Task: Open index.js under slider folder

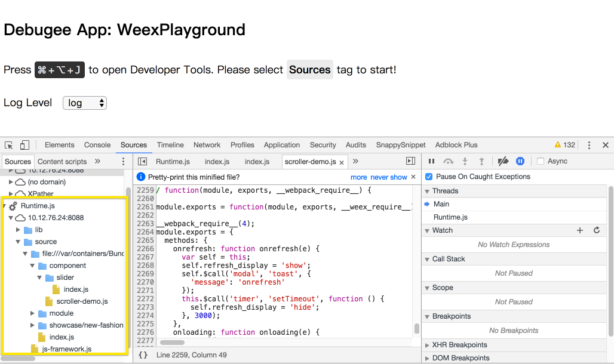Action: (76, 289)
